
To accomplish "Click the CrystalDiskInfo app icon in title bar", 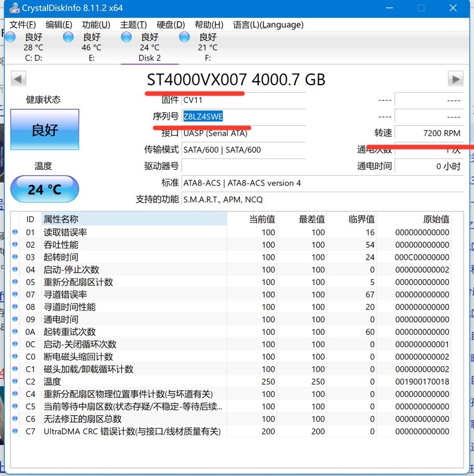I will click(x=14, y=7).
